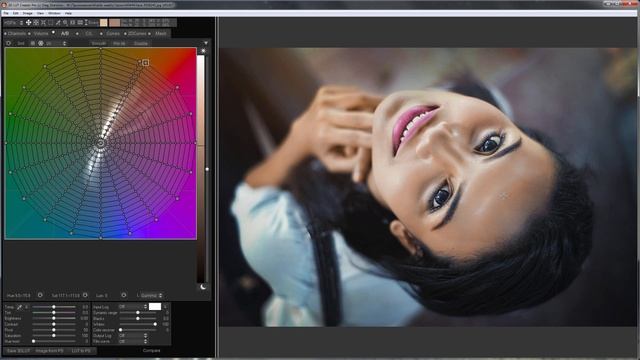Open the Film curve dropdown
Image resolution: width=640 pixels, height=360 pixels.
click(133, 341)
